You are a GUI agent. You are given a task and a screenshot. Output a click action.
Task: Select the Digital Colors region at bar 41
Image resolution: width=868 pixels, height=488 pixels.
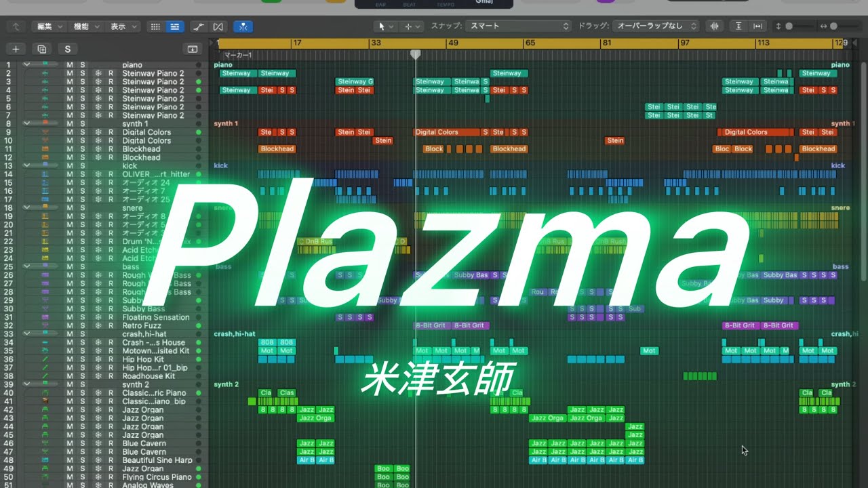(x=447, y=132)
